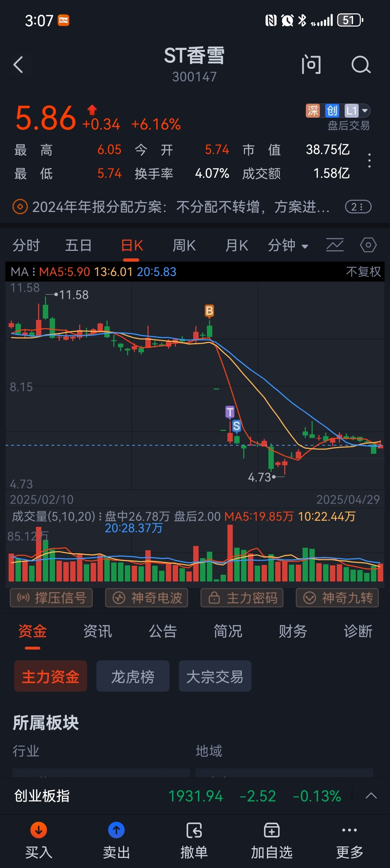390x868 pixels.
Task: Tap the 所属板块 heading
Action: coord(46,723)
